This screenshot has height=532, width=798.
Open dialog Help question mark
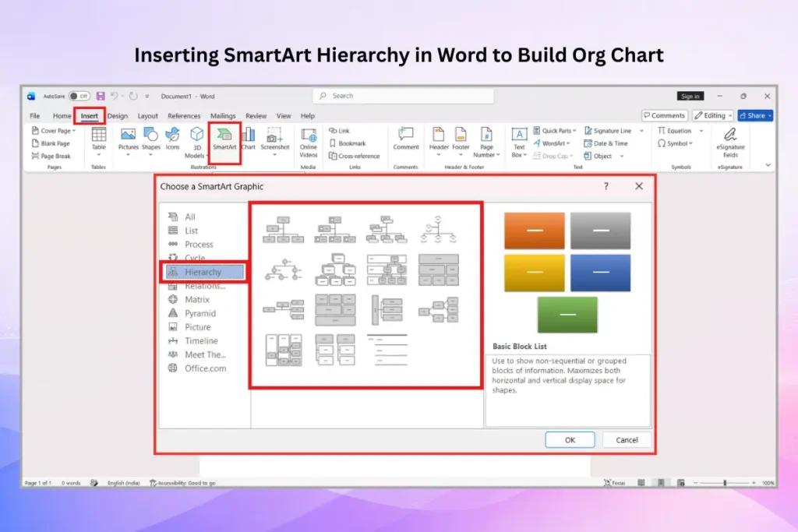(606, 186)
